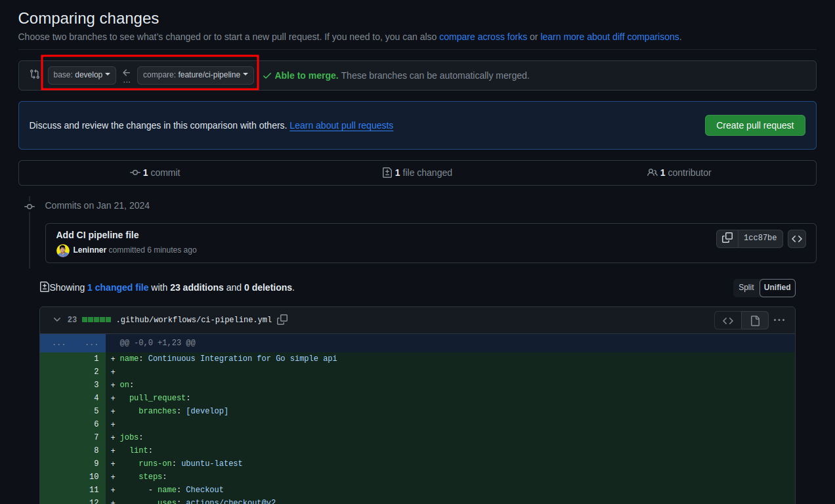This screenshot has height=504, width=835.
Task: Click the Create pull request button
Action: click(x=755, y=125)
